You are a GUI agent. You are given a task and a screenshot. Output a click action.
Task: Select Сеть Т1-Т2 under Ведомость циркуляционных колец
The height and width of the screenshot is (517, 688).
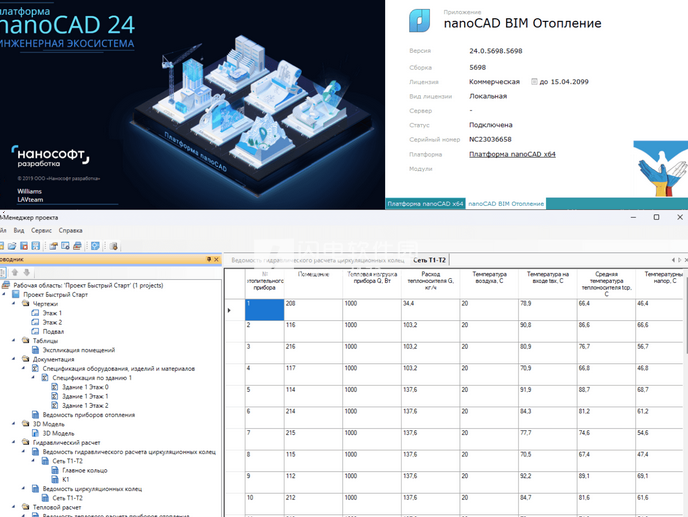coord(67,498)
